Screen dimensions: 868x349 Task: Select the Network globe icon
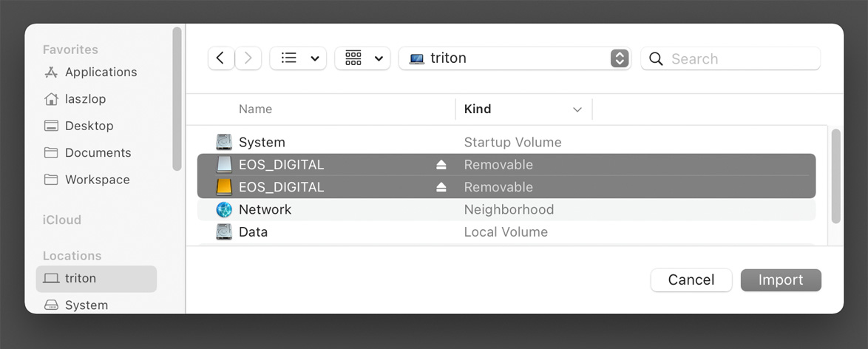coord(224,209)
